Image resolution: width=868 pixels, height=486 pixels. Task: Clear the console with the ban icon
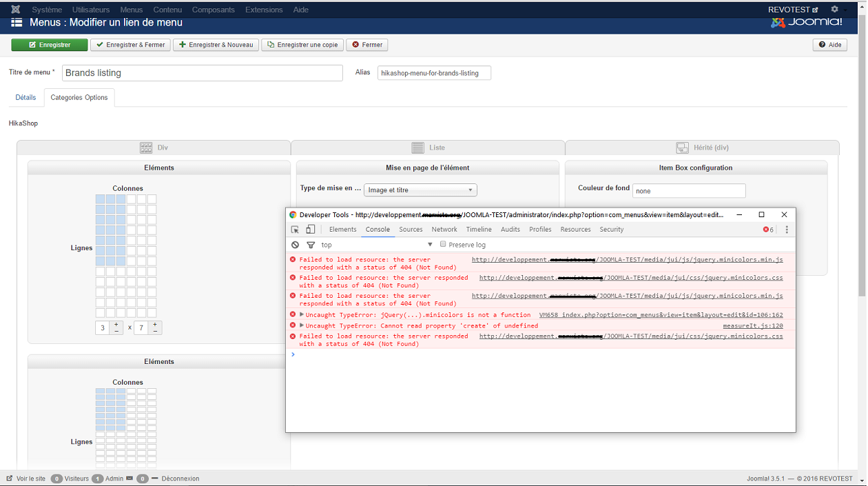pos(295,245)
